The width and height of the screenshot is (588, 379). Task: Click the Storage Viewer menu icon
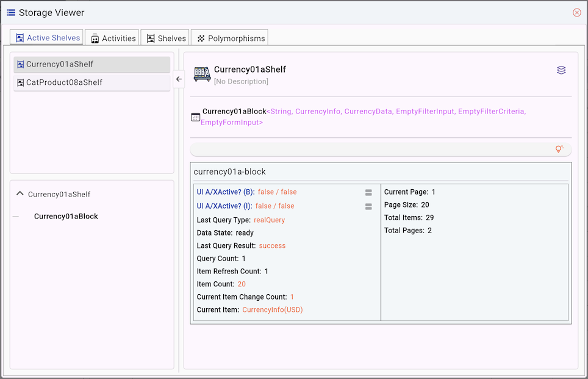(11, 13)
